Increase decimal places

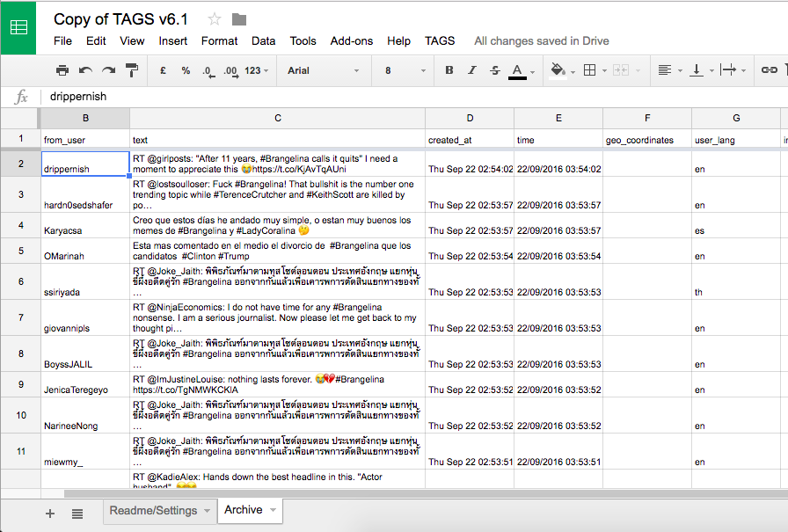point(230,71)
